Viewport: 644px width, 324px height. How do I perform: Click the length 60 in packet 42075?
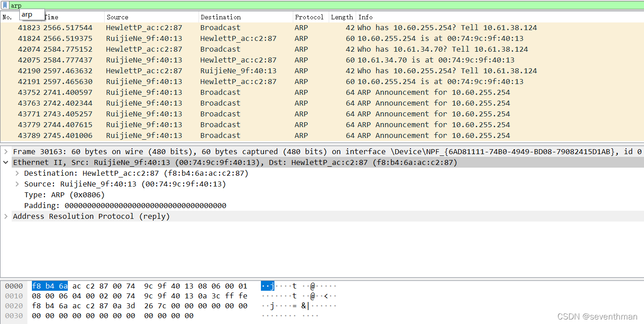350,60
